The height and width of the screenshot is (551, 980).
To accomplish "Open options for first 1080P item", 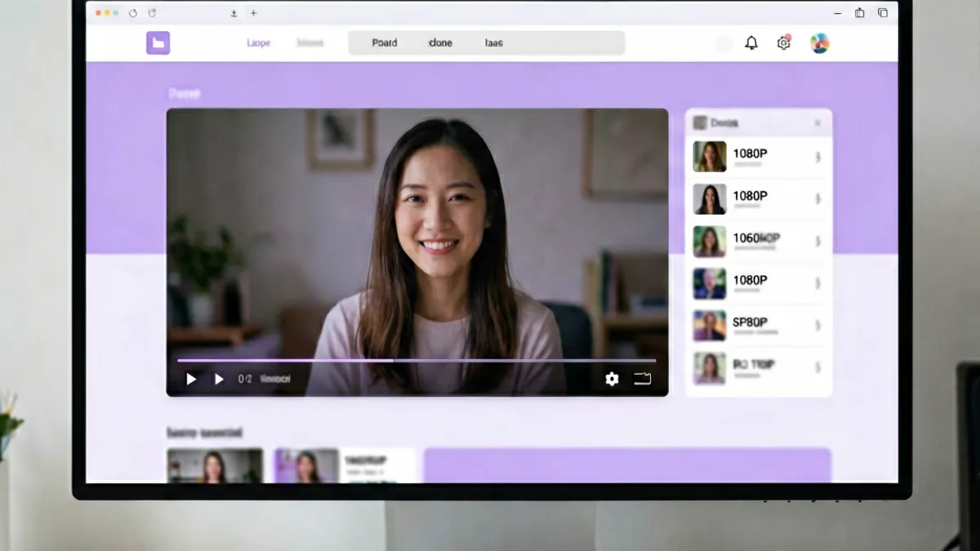I will point(817,157).
